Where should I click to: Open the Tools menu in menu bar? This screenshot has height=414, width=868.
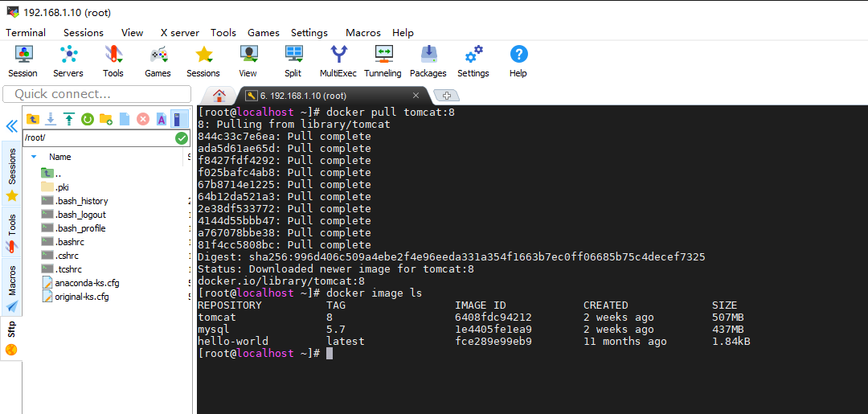tap(223, 33)
